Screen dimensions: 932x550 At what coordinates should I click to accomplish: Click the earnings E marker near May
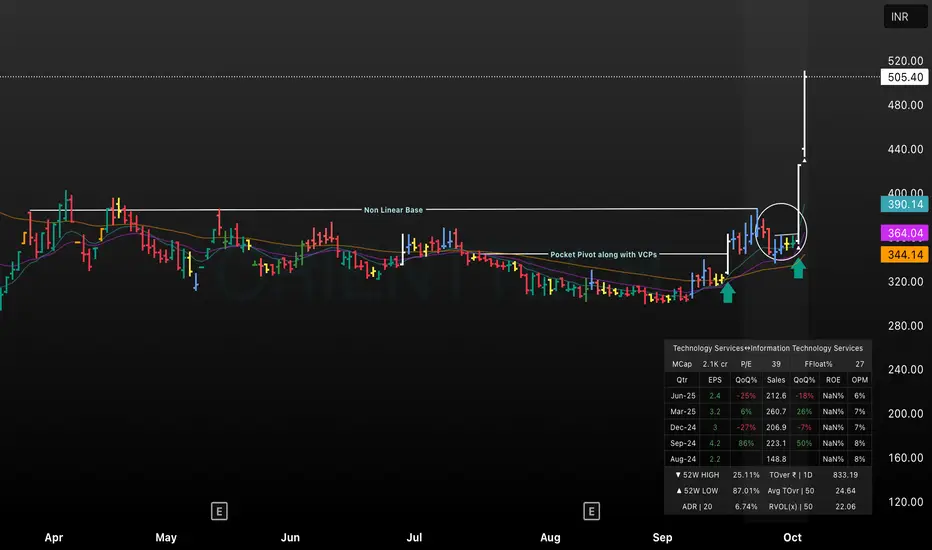[219, 512]
